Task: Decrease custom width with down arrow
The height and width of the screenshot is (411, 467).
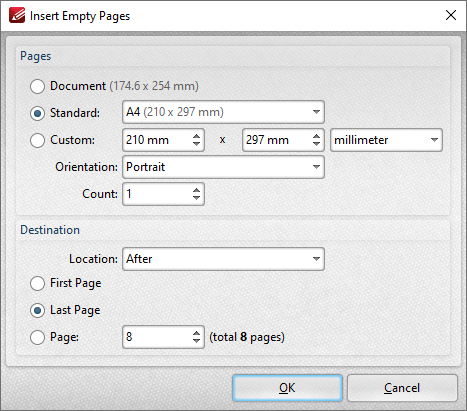Action: pos(197,144)
